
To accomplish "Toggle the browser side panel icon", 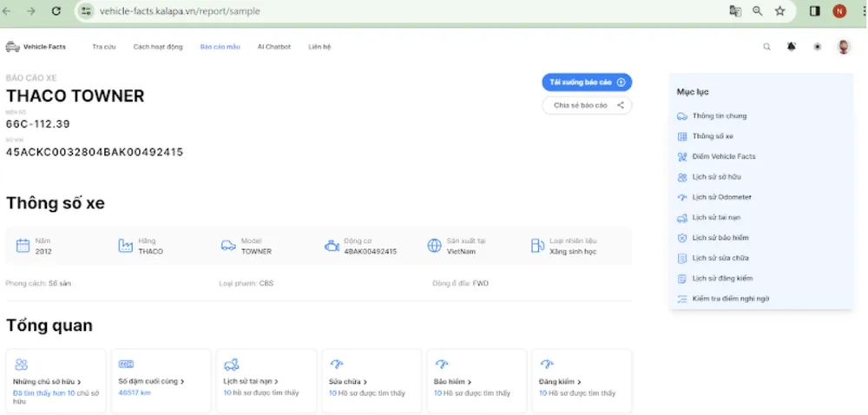I will (x=815, y=11).
